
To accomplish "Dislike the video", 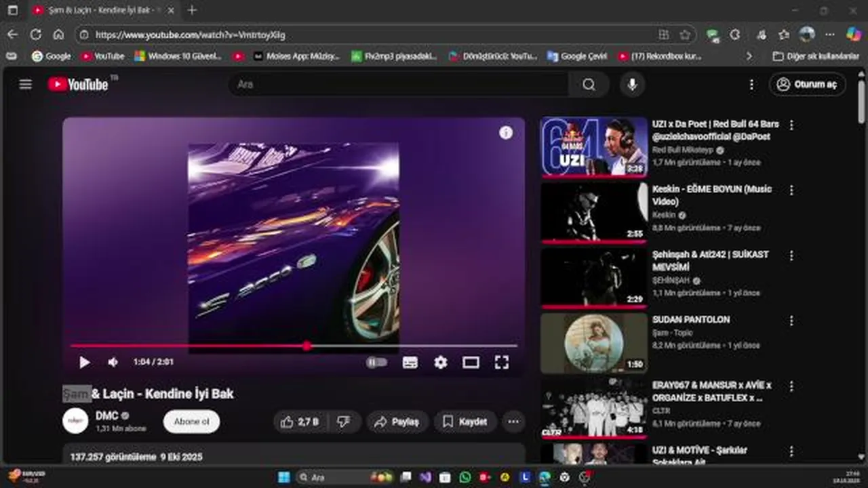I will (x=344, y=422).
